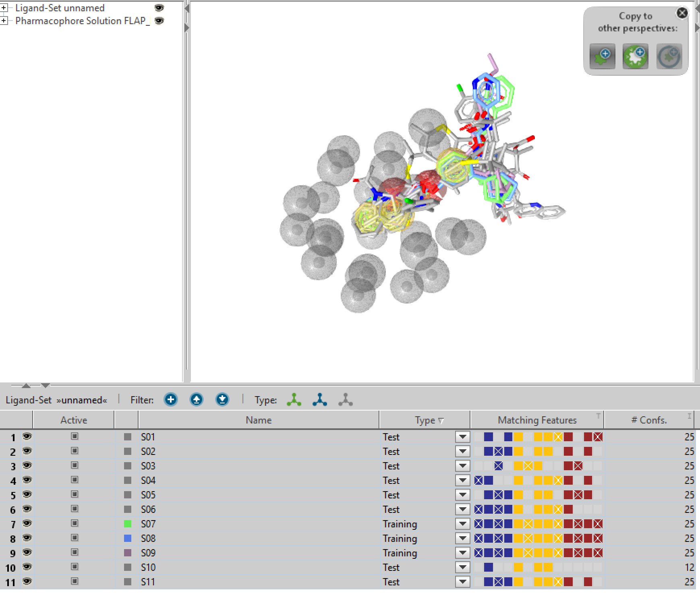This screenshot has width=700, height=593.
Task: Click the first green Copy to perspective icon
Action: pos(602,56)
